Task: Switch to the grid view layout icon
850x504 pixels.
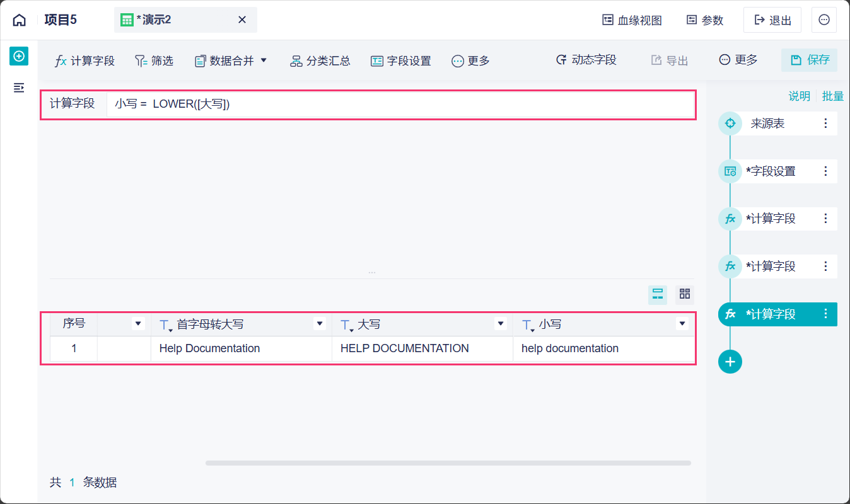Action: [685, 294]
